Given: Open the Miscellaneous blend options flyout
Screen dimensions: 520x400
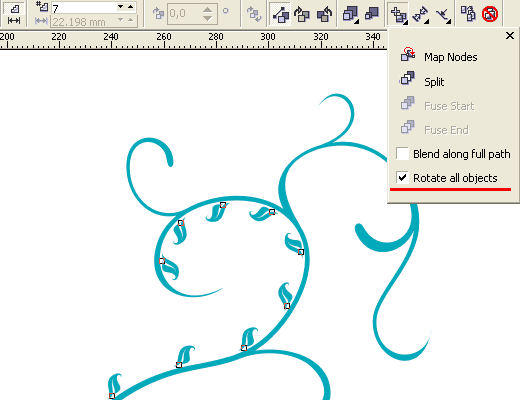Looking at the screenshot, I should [x=399, y=14].
